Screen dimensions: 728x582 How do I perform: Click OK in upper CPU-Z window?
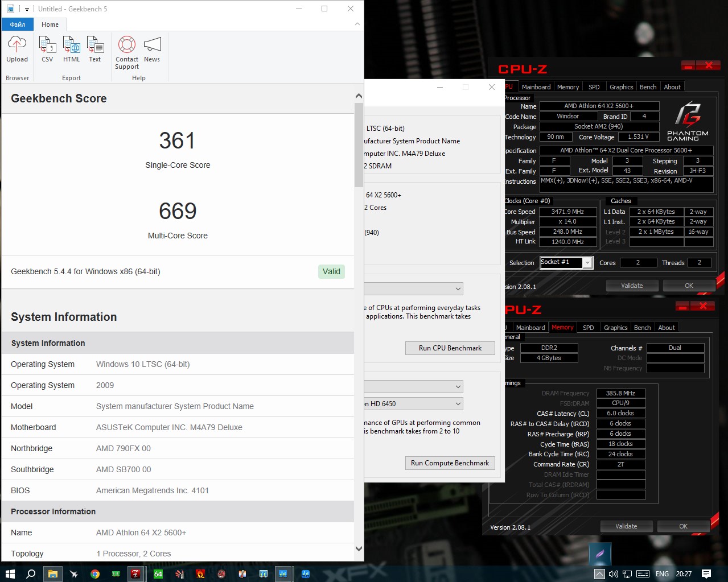[689, 286]
